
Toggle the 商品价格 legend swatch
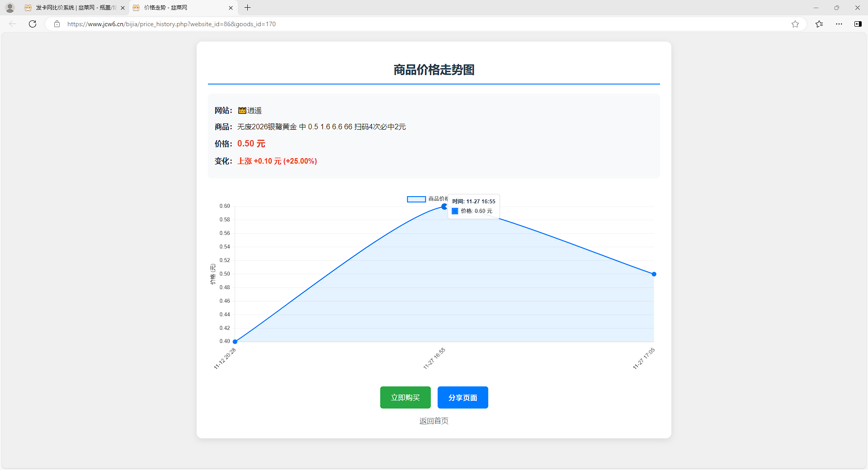click(x=416, y=199)
